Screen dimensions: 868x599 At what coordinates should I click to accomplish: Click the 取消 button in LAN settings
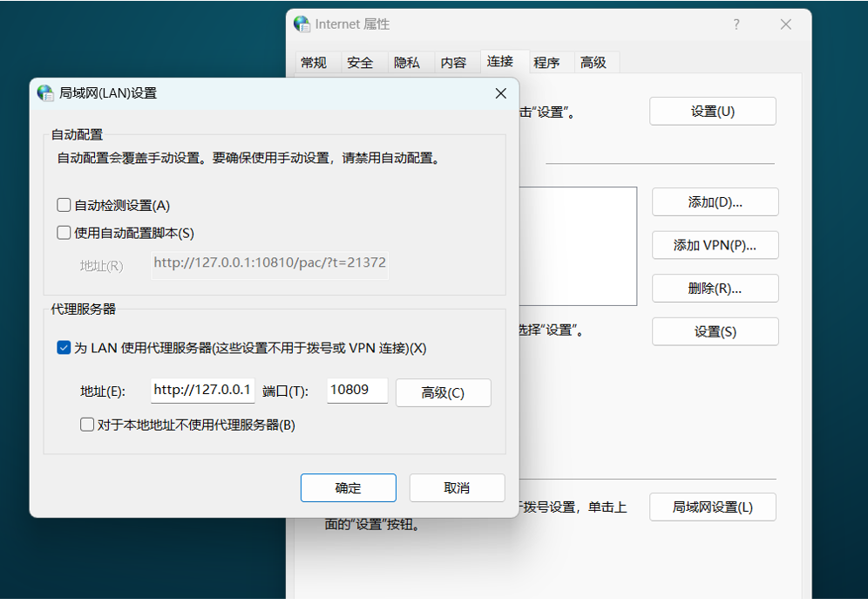[x=457, y=487]
